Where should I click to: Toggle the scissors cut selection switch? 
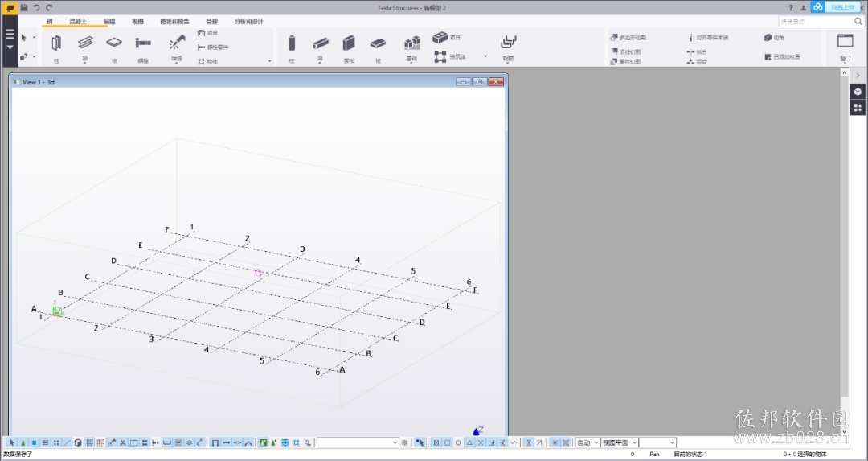point(123,442)
